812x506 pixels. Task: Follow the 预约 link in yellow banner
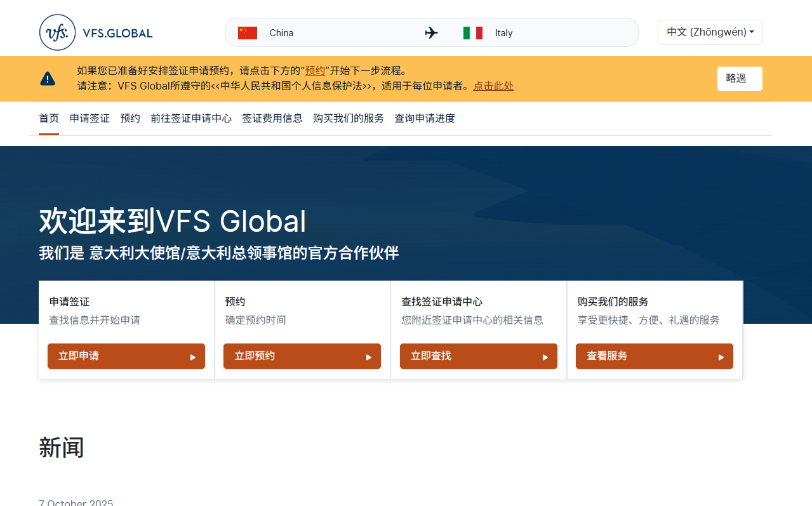click(x=315, y=70)
